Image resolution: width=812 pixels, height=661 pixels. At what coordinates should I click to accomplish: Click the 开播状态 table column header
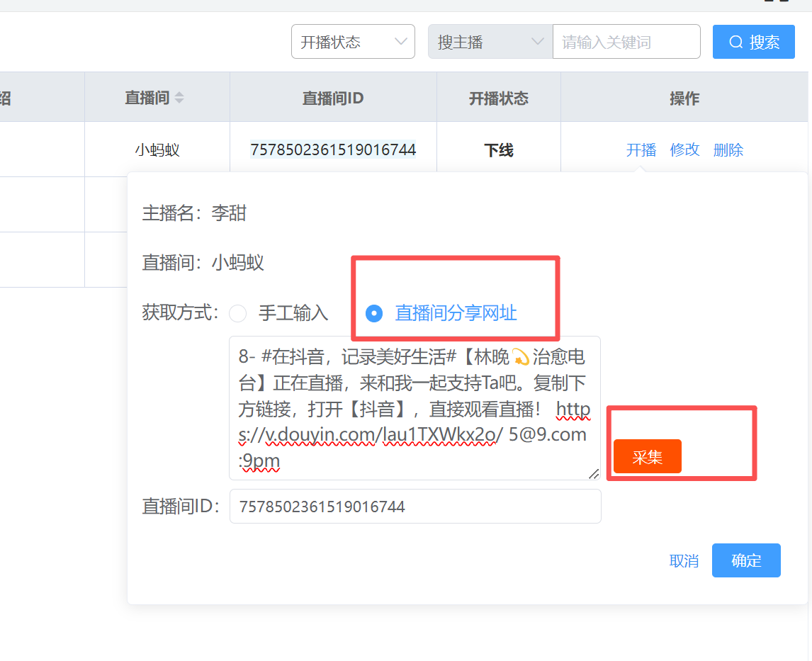498,98
